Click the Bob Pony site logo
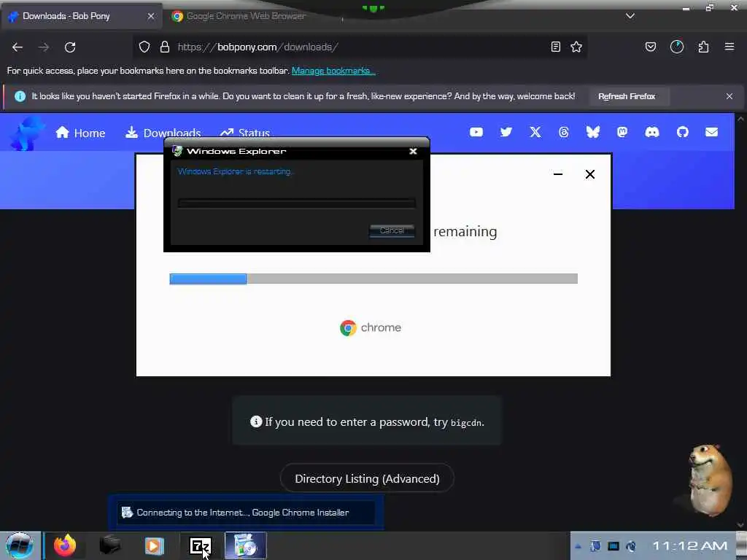 tap(28, 133)
